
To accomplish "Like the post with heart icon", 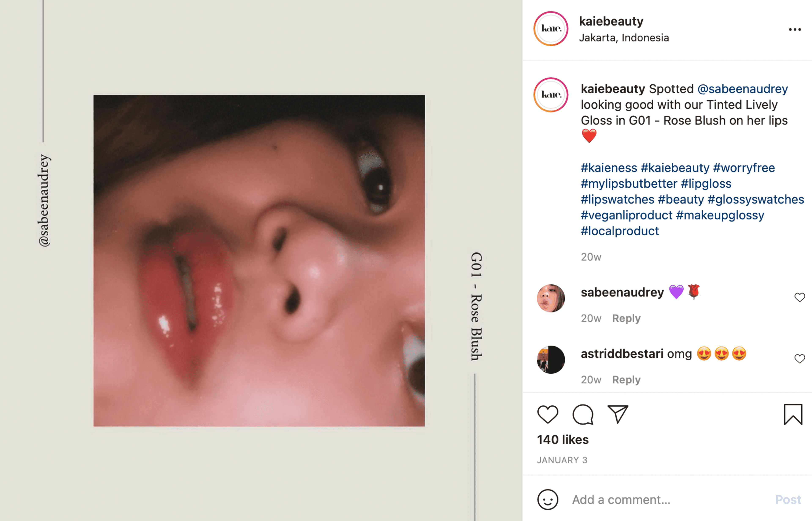I will 547,414.
